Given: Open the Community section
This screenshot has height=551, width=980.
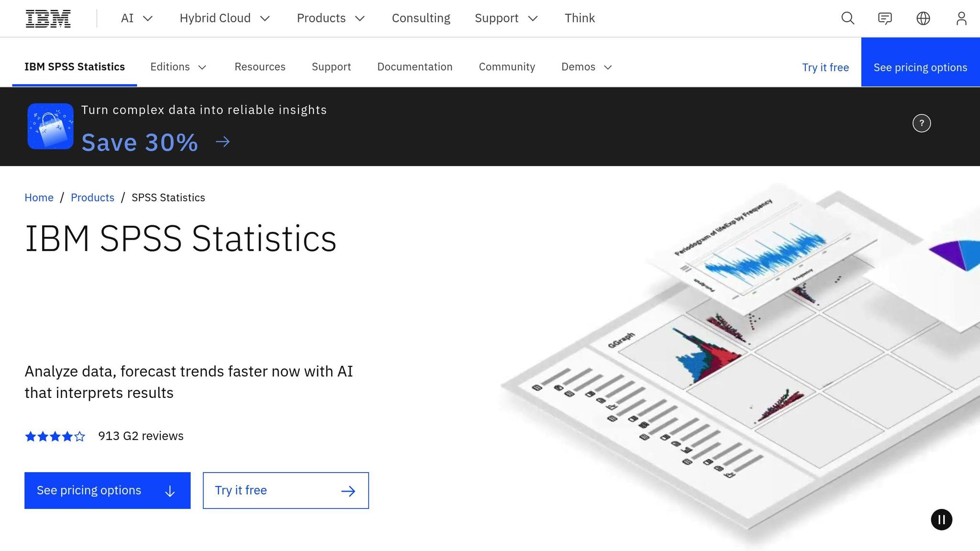Looking at the screenshot, I should [507, 67].
